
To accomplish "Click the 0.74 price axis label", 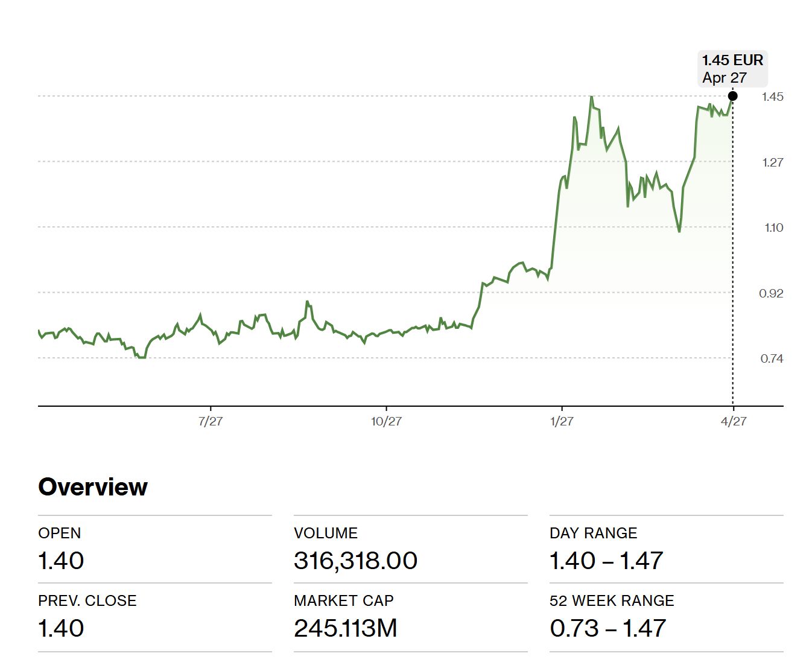I will click(x=772, y=358).
